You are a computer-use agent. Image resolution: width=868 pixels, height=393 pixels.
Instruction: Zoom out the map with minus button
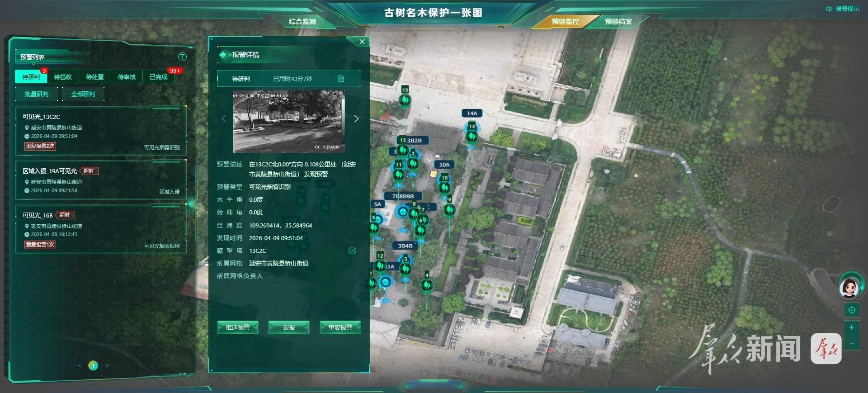point(851,343)
